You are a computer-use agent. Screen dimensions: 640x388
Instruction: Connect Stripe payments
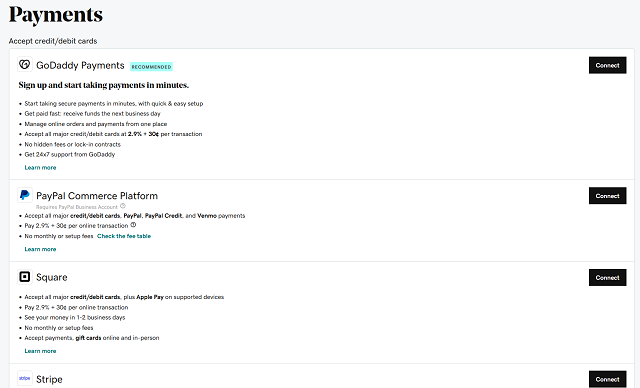coord(607,379)
